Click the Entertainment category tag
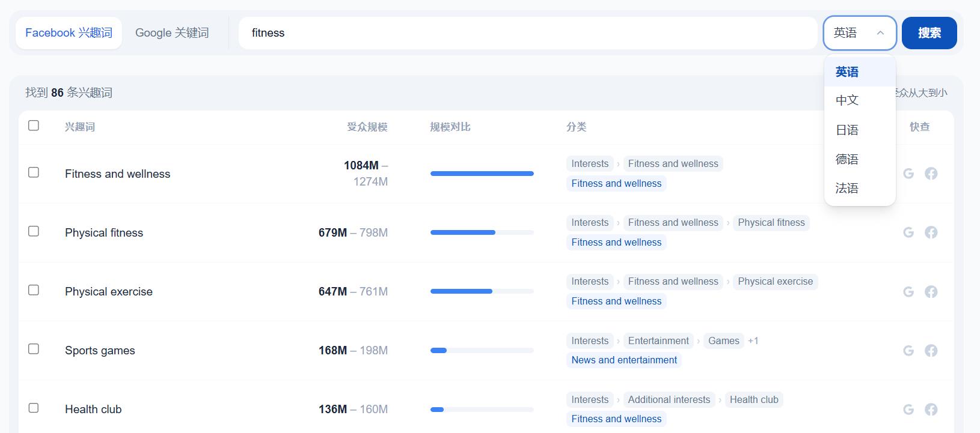The height and width of the screenshot is (433, 980). click(658, 341)
